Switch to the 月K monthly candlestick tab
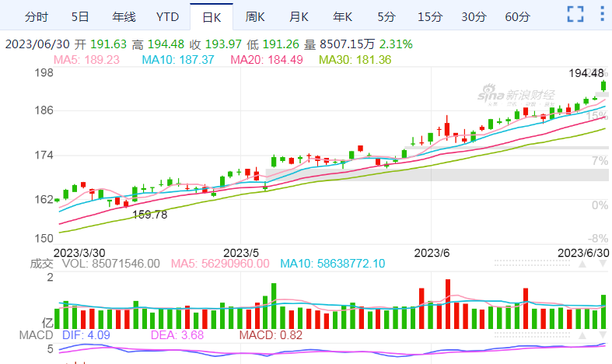Viewport: 612px width, 364px height. 299,17
